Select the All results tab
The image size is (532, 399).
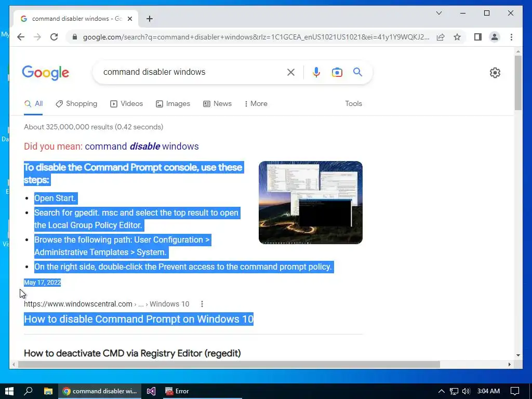[x=33, y=104]
